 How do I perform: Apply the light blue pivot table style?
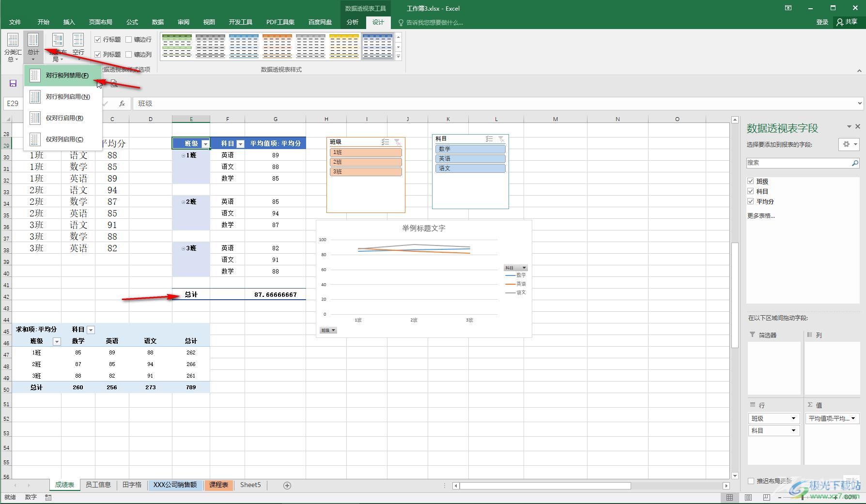click(244, 46)
